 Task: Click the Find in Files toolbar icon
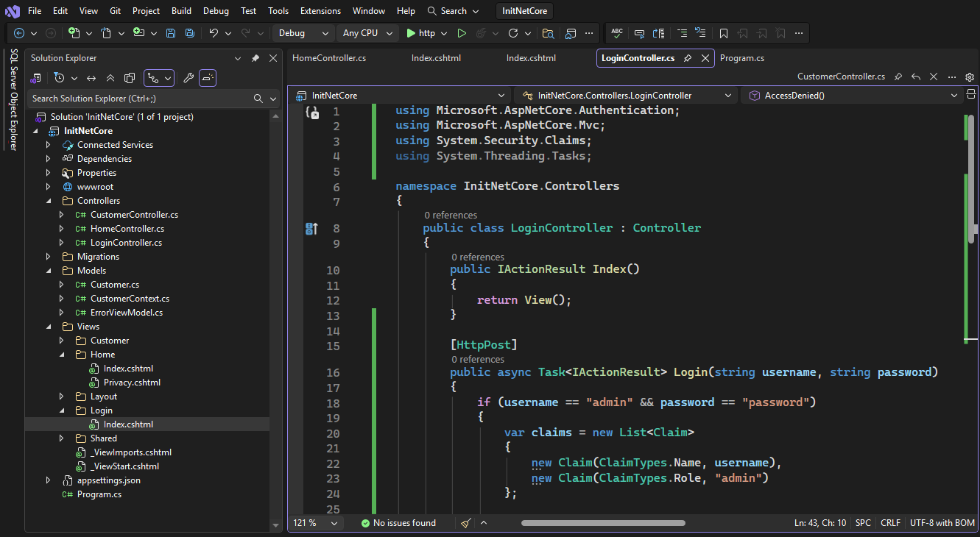point(547,33)
